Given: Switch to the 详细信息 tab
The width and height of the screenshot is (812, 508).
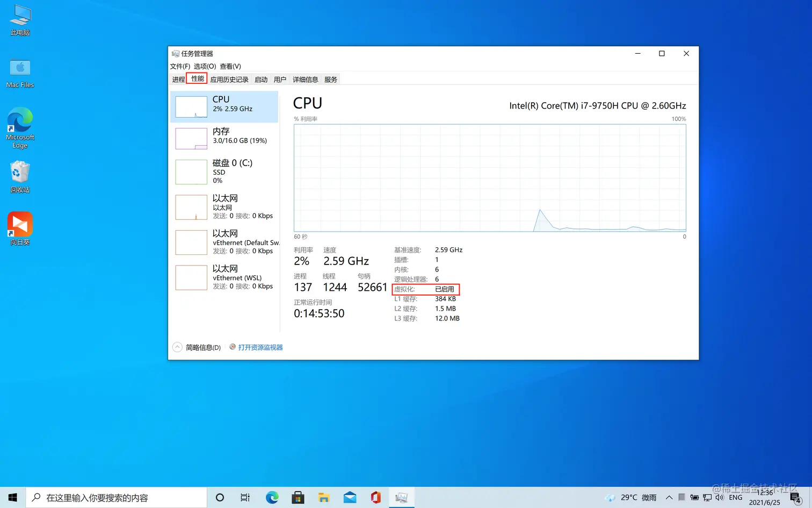Looking at the screenshot, I should [x=305, y=80].
